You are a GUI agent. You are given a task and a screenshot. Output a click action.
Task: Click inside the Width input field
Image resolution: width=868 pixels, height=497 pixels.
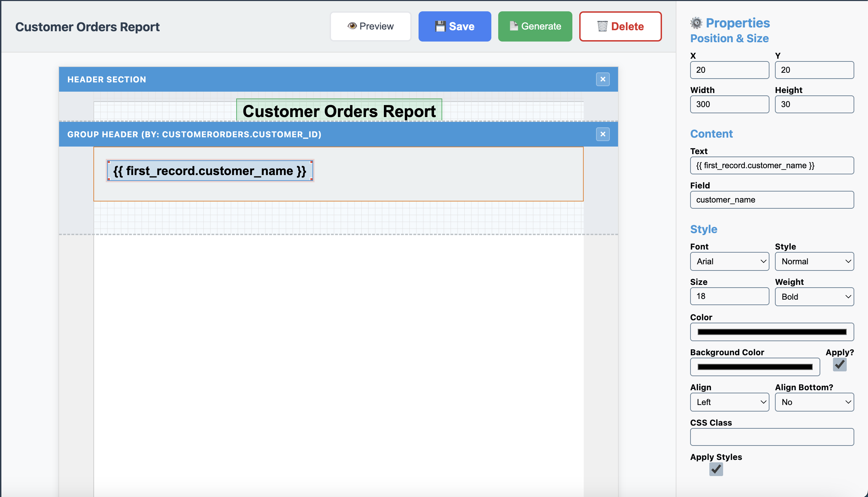coord(730,104)
